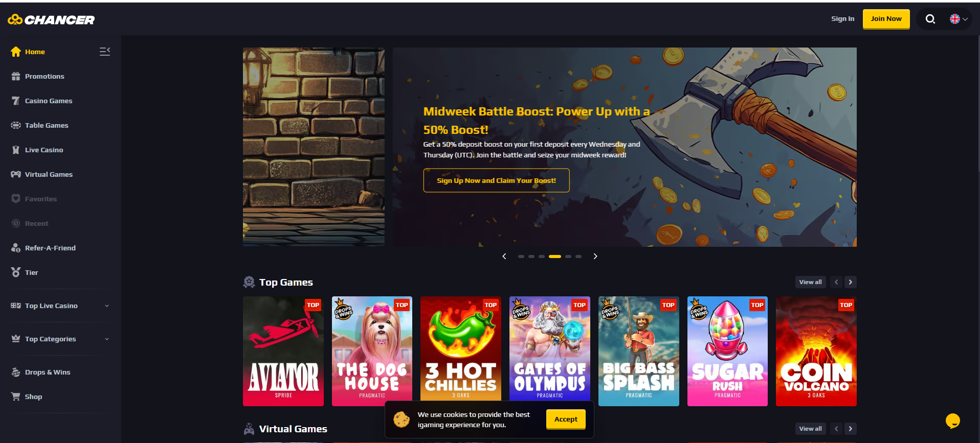The image size is (980, 443).
Task: Click the Live Casino icon
Action: 16,150
